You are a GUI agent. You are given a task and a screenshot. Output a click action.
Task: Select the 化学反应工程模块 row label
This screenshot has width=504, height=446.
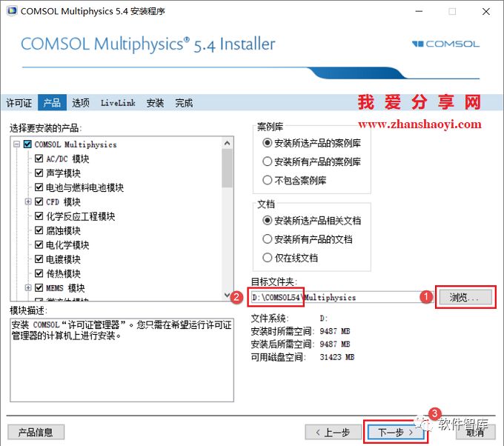80,216
